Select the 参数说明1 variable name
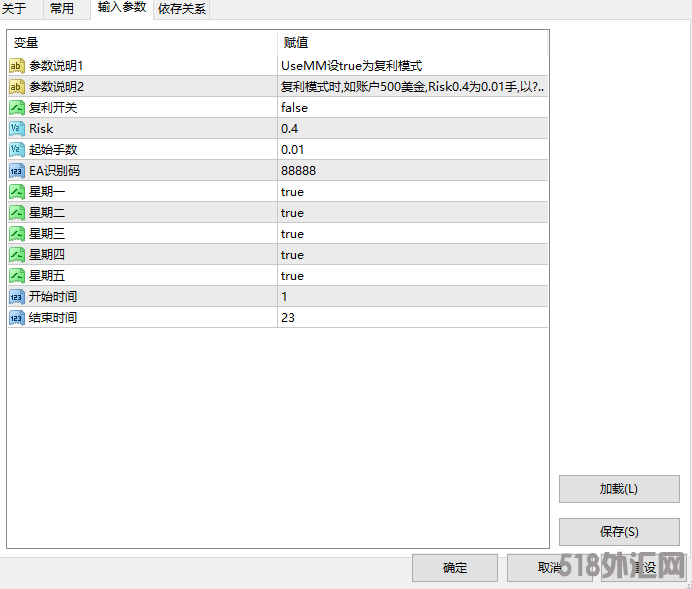Viewport: 692px width, 589px height. 56,66
